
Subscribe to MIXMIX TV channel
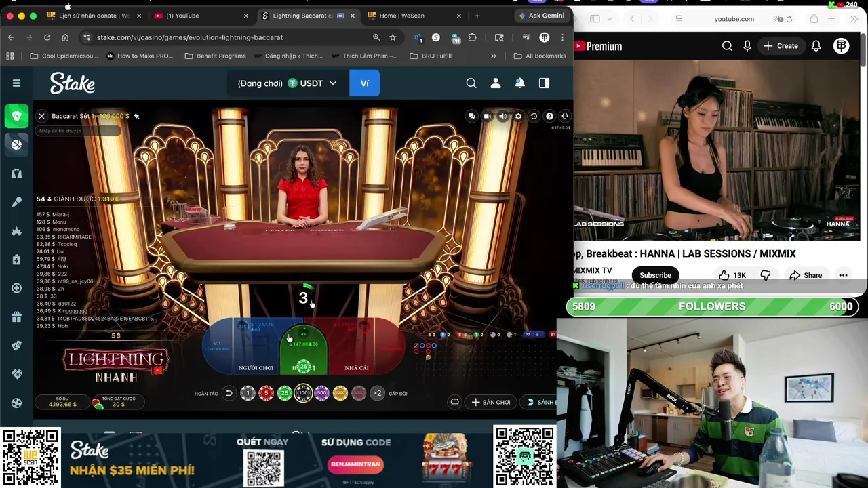pos(655,275)
